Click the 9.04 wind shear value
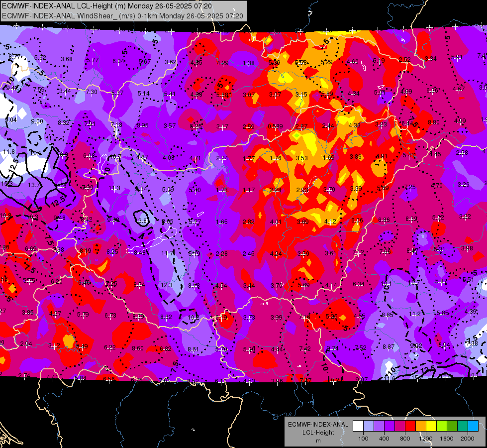 pos(11,120)
